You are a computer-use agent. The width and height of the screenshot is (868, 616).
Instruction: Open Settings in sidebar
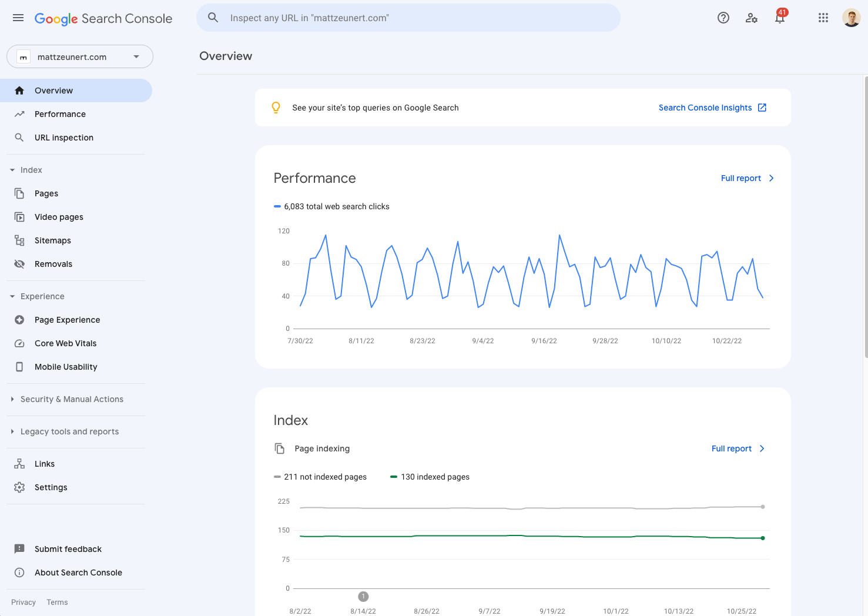point(76,487)
